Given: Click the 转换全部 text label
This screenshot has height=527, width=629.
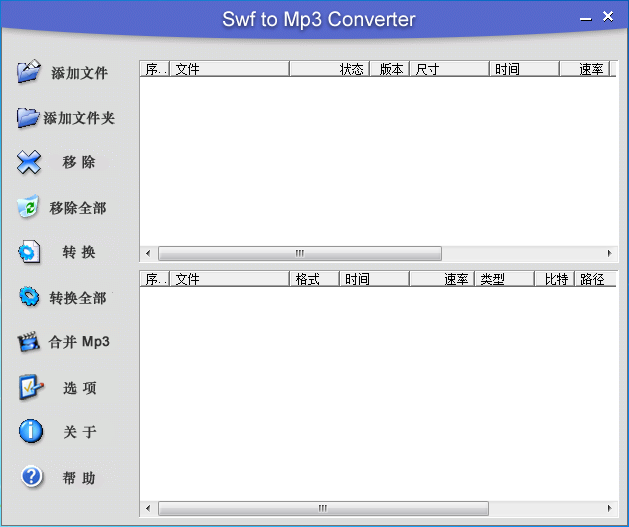Looking at the screenshot, I should 78,298.
